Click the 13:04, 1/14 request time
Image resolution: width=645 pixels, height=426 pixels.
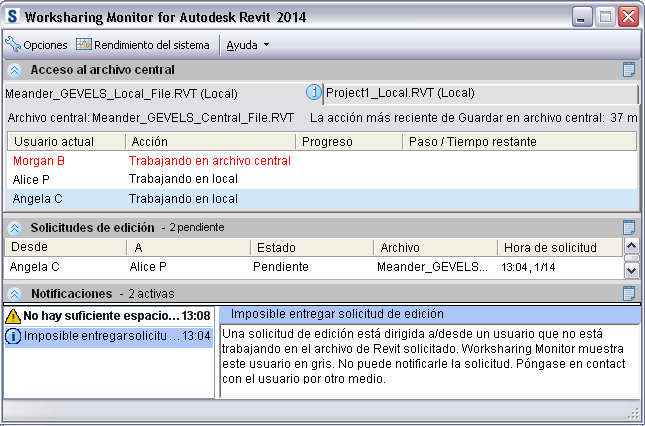[529, 267]
